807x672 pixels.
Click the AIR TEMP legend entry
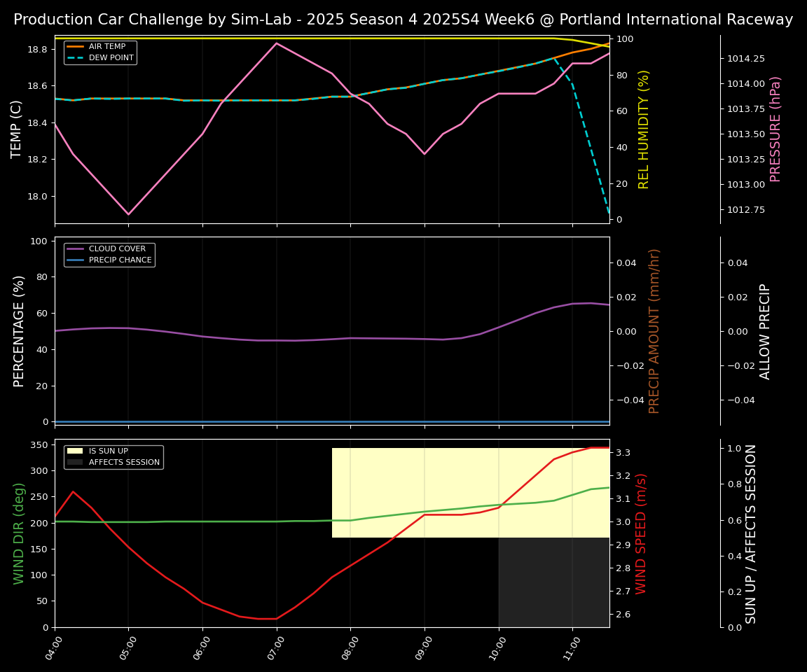click(106, 47)
